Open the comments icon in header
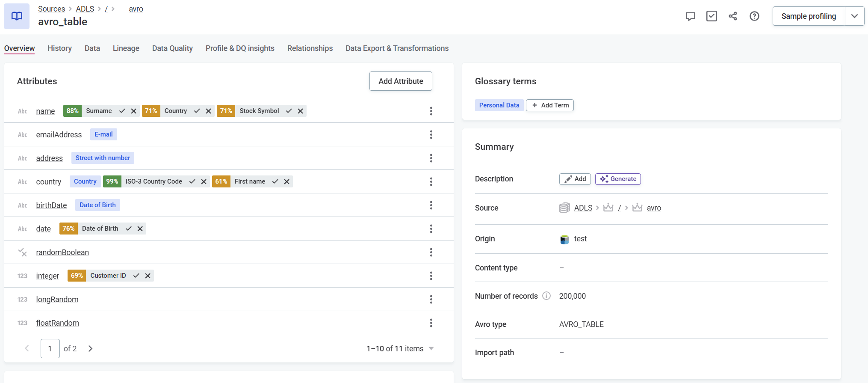 click(x=690, y=16)
